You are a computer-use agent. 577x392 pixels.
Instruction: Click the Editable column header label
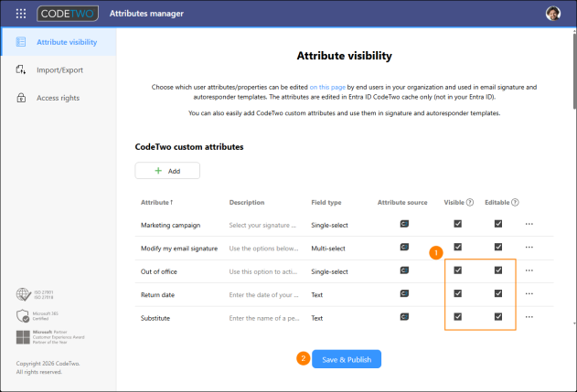(x=497, y=202)
